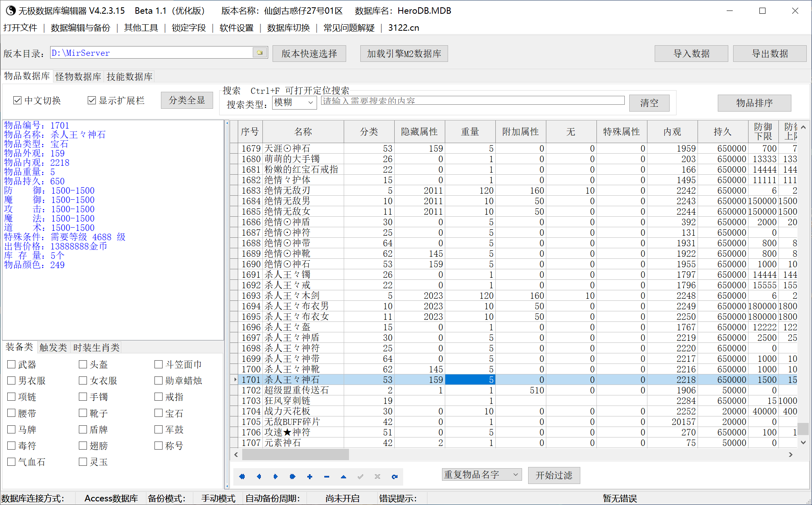
Task: Open 数据库切换 menu
Action: tap(288, 27)
